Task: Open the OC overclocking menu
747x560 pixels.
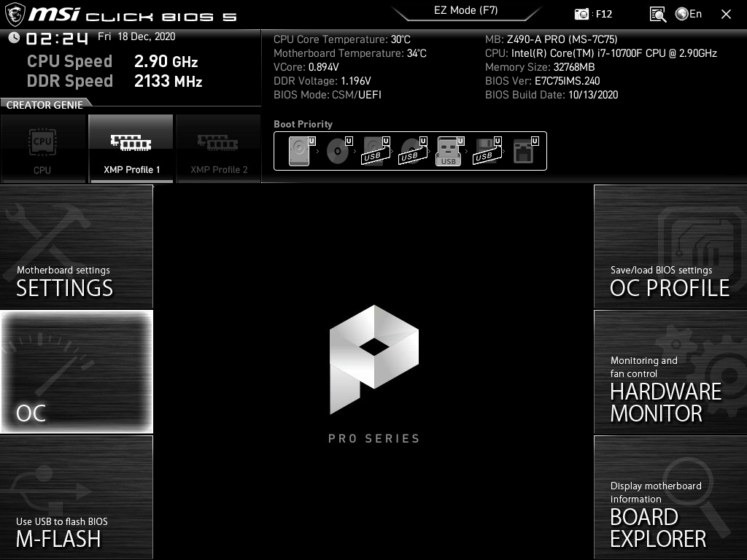Action: click(x=77, y=371)
